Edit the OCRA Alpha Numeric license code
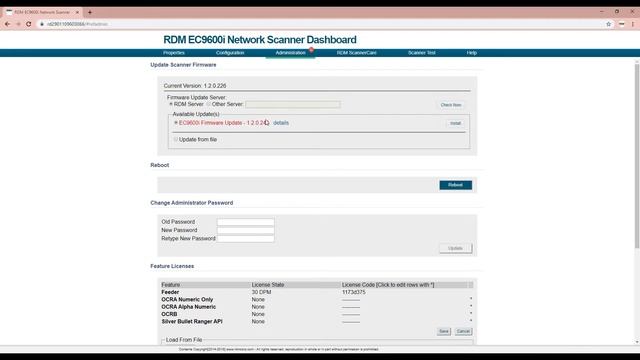Viewport: 640px width, 360px height. click(351, 307)
